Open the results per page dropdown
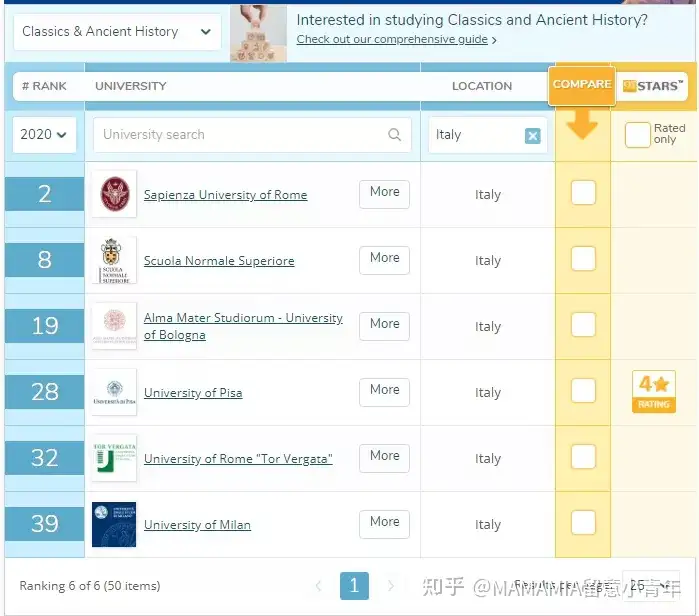 (x=651, y=585)
